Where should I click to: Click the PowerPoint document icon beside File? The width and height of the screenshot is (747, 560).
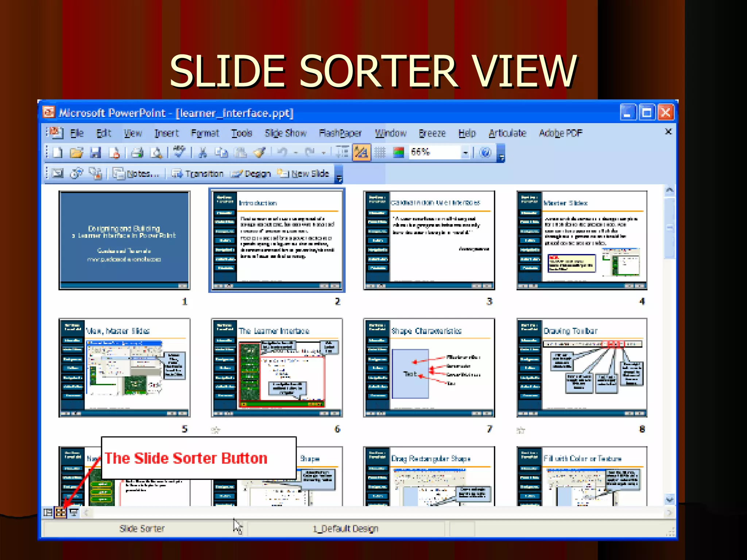[x=56, y=132]
